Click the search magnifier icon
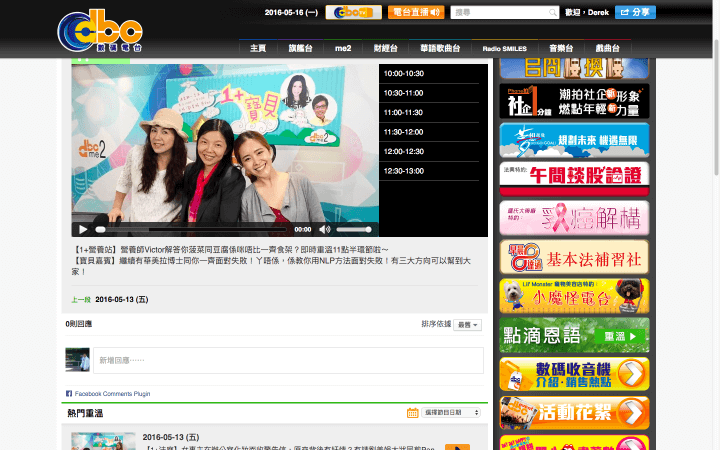The image size is (720, 450). (x=553, y=12)
